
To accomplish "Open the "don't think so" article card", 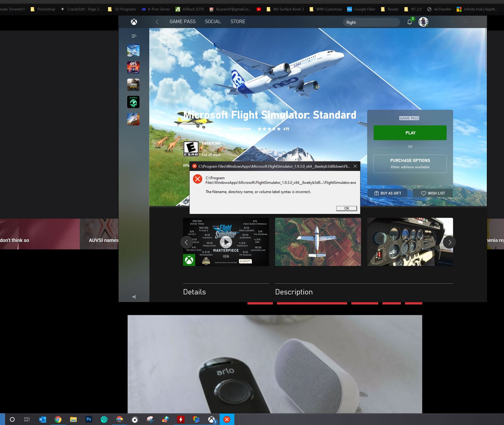I will coord(40,234).
